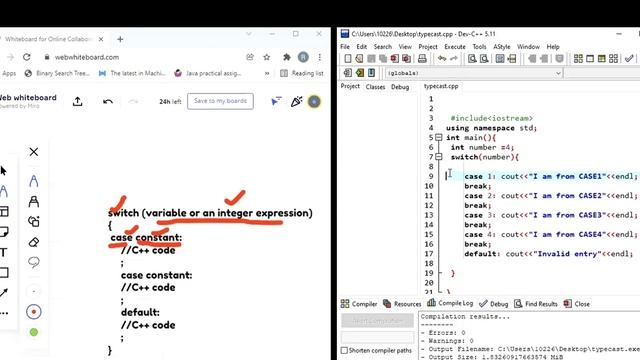Open Java practical assig... bookmark
The image size is (640, 360).
point(208,73)
